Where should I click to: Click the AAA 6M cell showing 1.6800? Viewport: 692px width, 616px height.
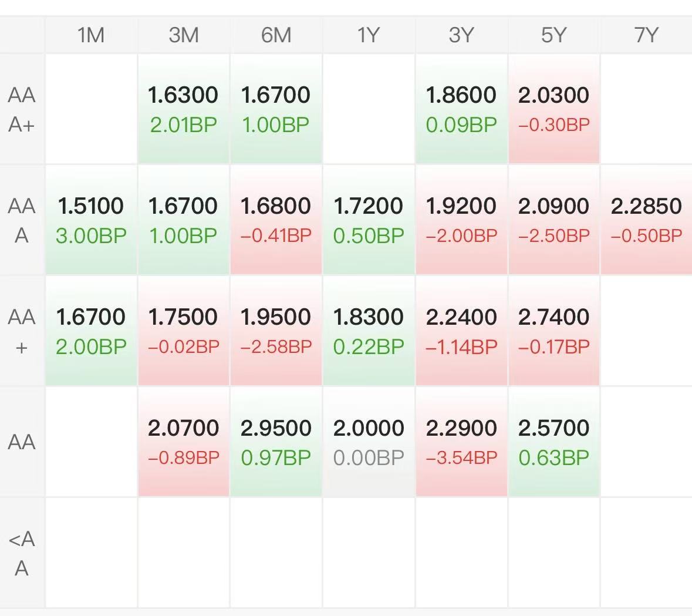tap(276, 220)
